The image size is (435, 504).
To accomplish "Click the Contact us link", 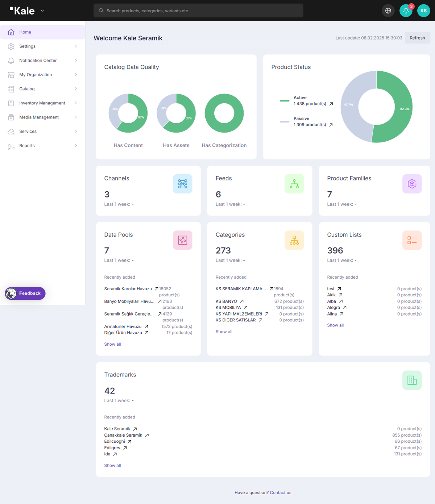I will point(281,493).
